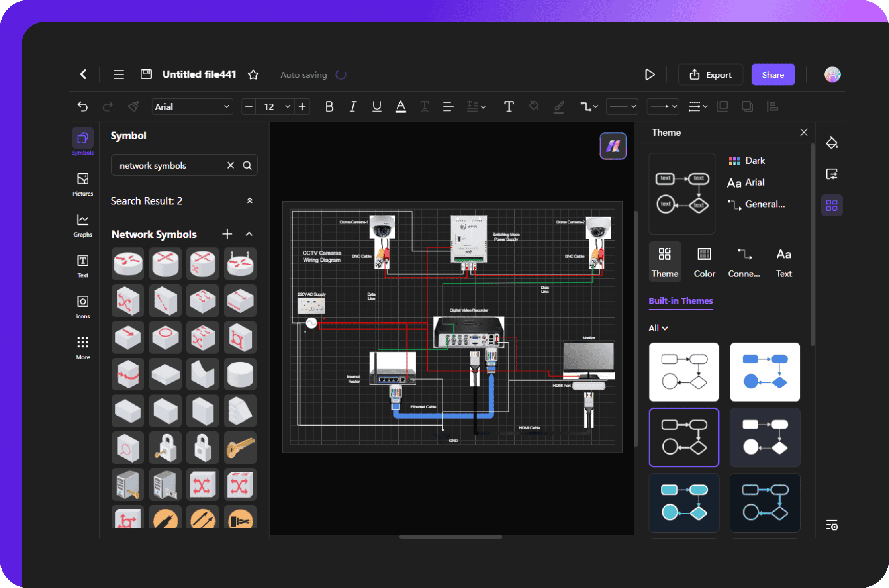This screenshot has width=889, height=588.
Task: Click the Theme tab in right panel
Action: pos(665,263)
